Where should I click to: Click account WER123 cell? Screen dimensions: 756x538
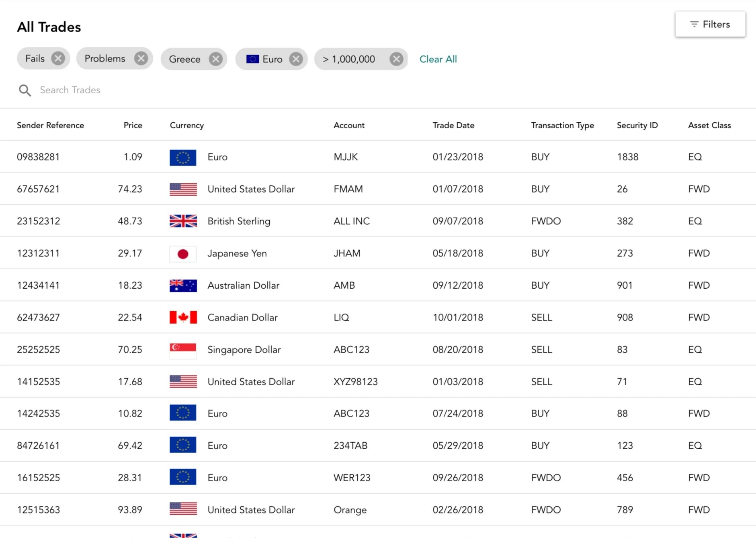coord(352,478)
